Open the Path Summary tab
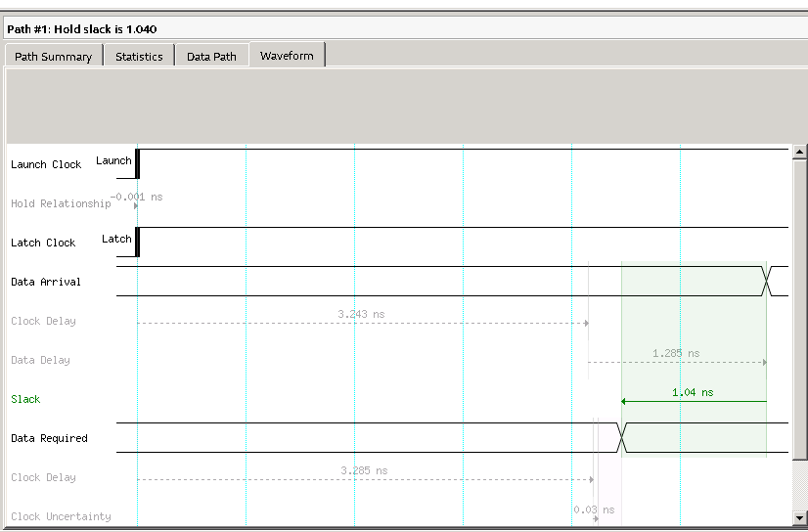 (54, 57)
